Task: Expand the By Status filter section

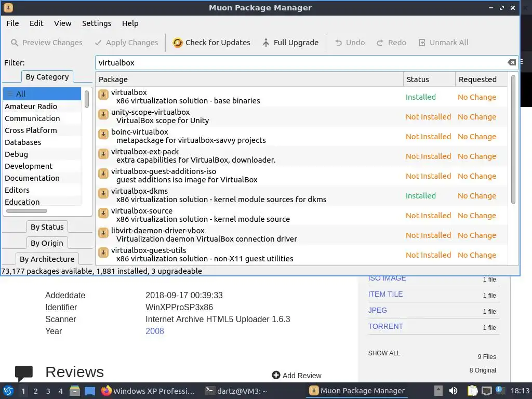Action: [47, 227]
